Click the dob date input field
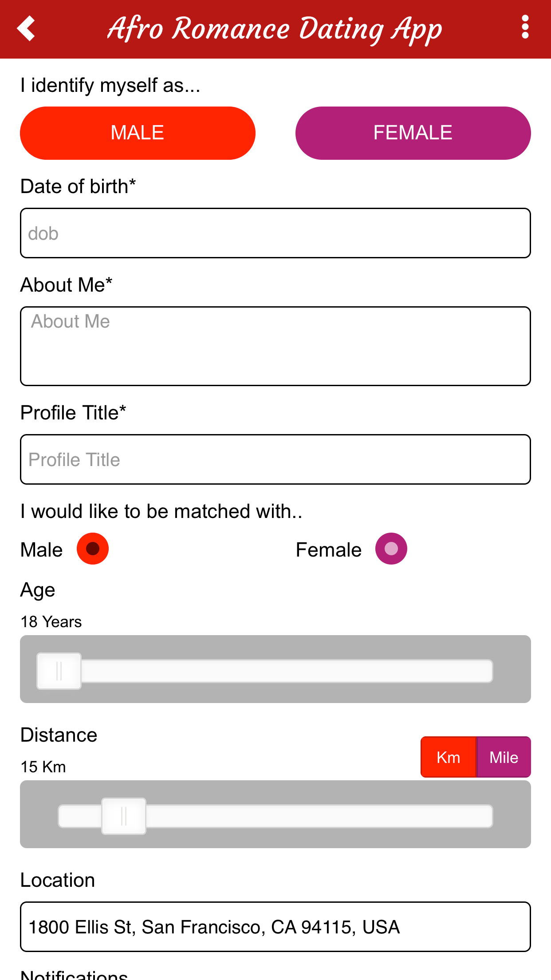Viewport: 551px width, 980px height. pyautogui.click(x=275, y=233)
